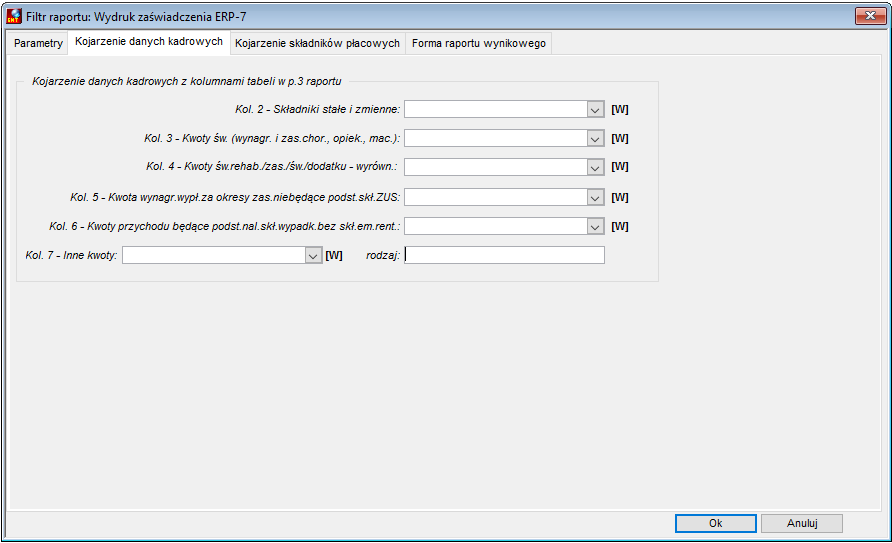Open the Kojarzenie składników płacowych tab
This screenshot has width=892, height=543.
point(317,43)
